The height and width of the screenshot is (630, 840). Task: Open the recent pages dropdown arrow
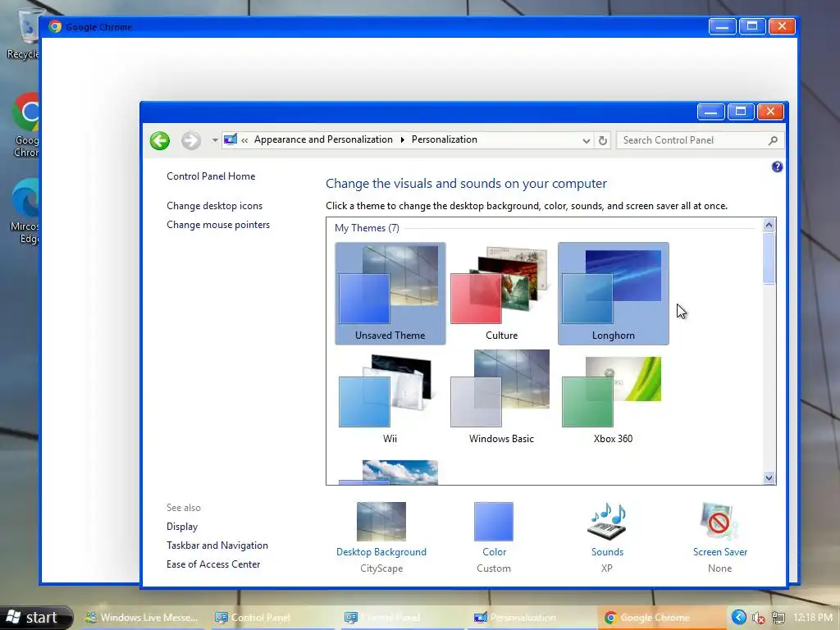[214, 140]
